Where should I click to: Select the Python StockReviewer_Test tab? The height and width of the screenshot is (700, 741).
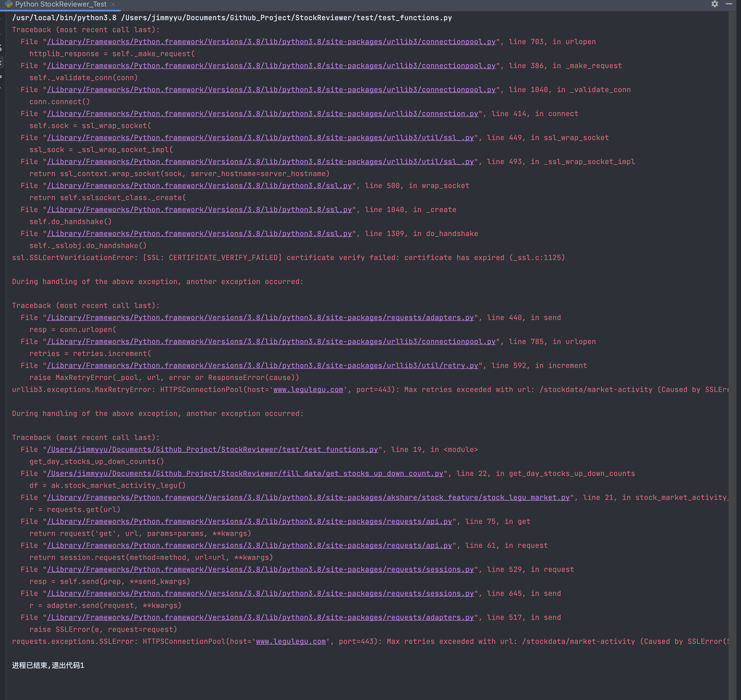(60, 4)
